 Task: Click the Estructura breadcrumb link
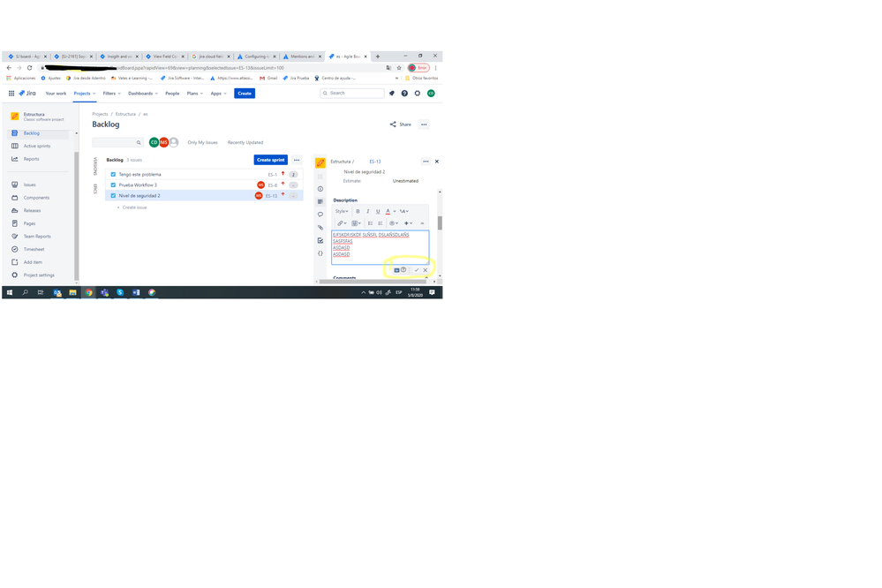pos(125,114)
